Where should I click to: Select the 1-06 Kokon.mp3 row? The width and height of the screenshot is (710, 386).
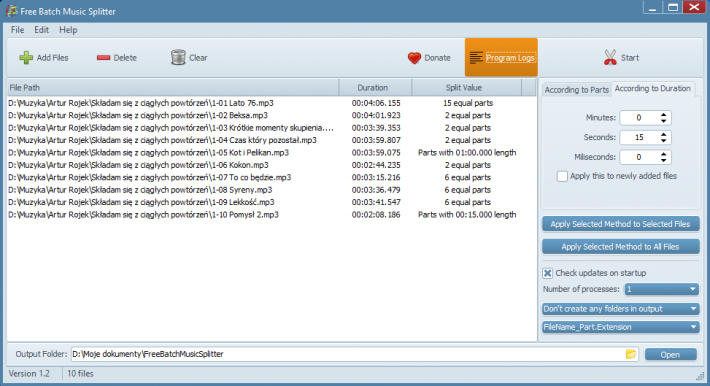[271, 165]
